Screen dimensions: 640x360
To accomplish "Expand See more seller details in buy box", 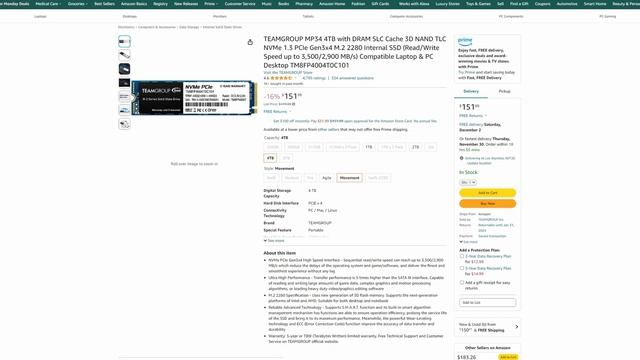I will click(x=468, y=242).
